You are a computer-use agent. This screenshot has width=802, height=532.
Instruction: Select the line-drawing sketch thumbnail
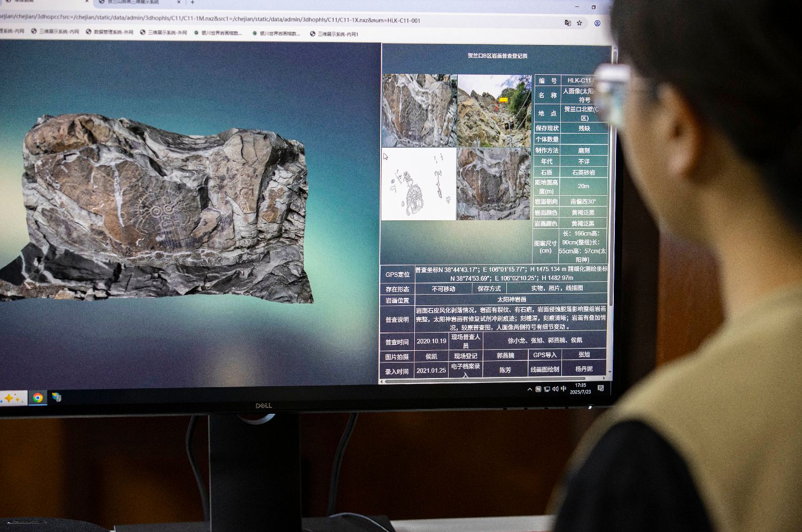click(x=419, y=184)
